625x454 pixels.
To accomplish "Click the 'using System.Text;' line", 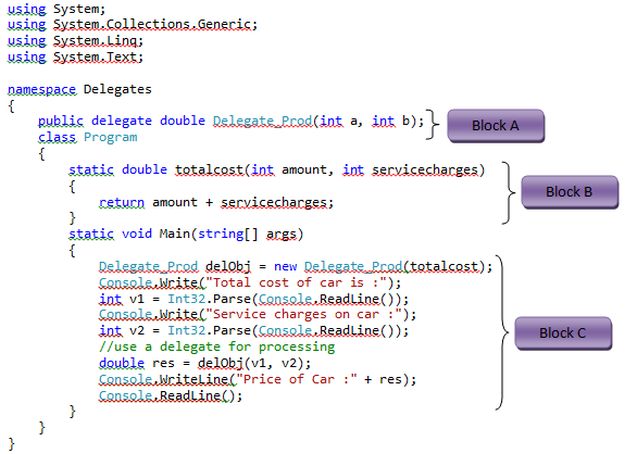I will point(75,57).
